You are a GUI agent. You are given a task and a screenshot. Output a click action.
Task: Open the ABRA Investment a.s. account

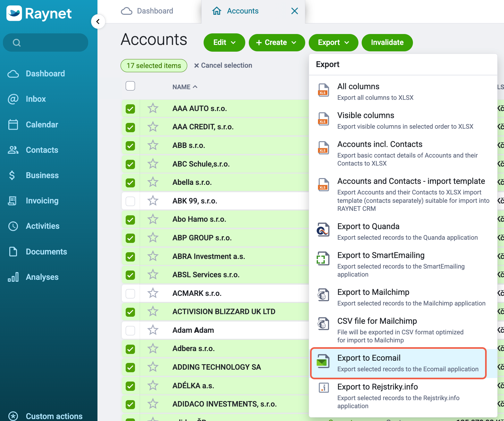point(209,256)
